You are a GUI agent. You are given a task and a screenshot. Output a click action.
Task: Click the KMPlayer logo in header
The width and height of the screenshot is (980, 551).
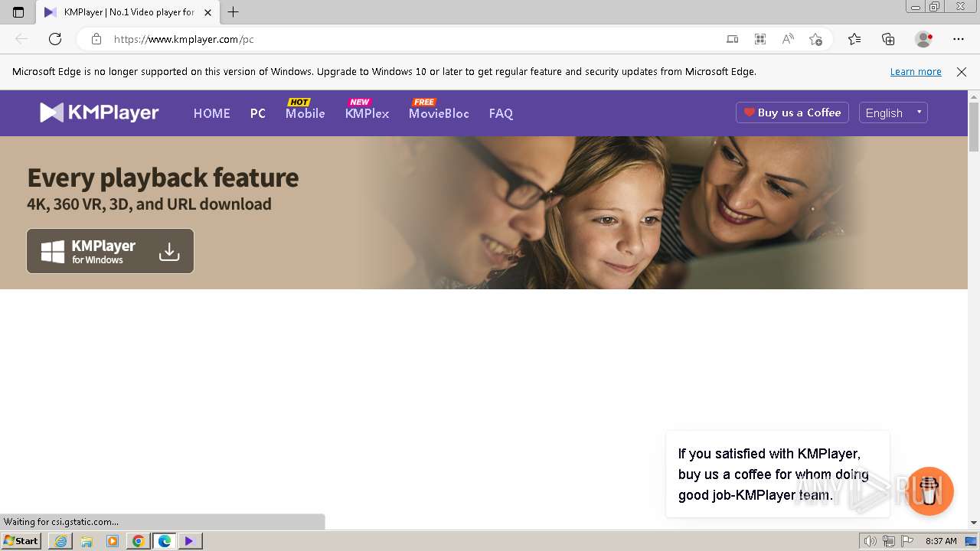pos(100,112)
